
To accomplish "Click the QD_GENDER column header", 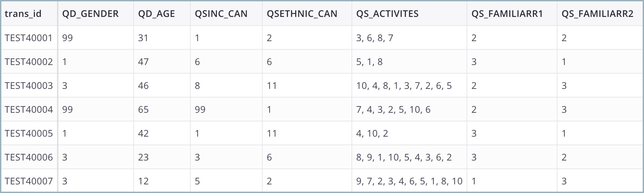I will tap(96, 14).
